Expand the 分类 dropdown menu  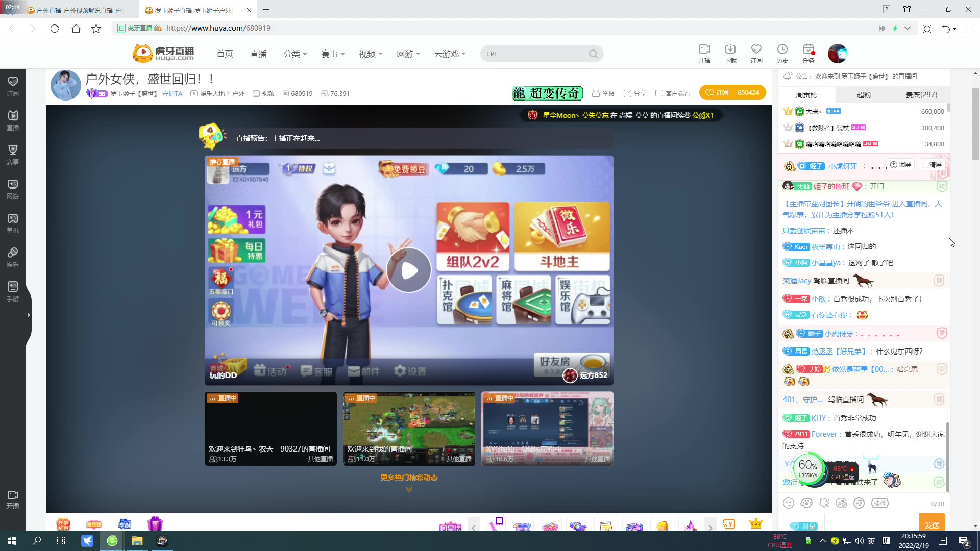[295, 54]
